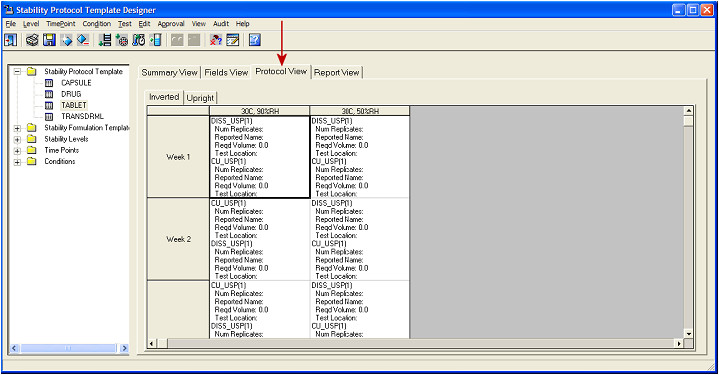Click the blue beaker toolbar icon
This screenshot has width=719, height=375.
point(156,40)
